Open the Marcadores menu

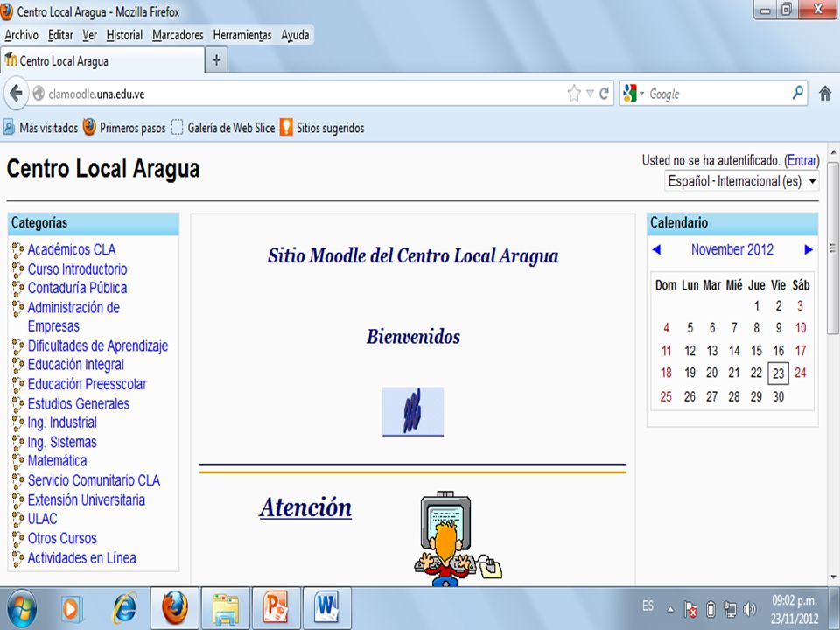[178, 35]
